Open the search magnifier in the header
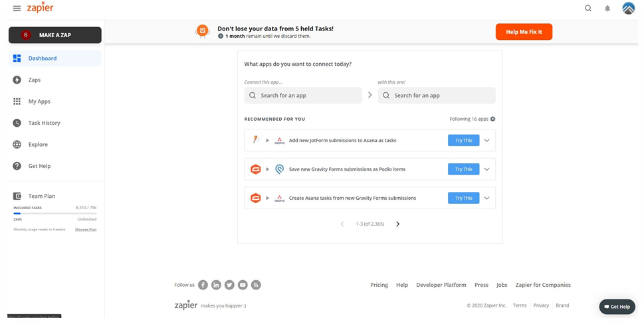The width and height of the screenshot is (644, 324). [588, 8]
